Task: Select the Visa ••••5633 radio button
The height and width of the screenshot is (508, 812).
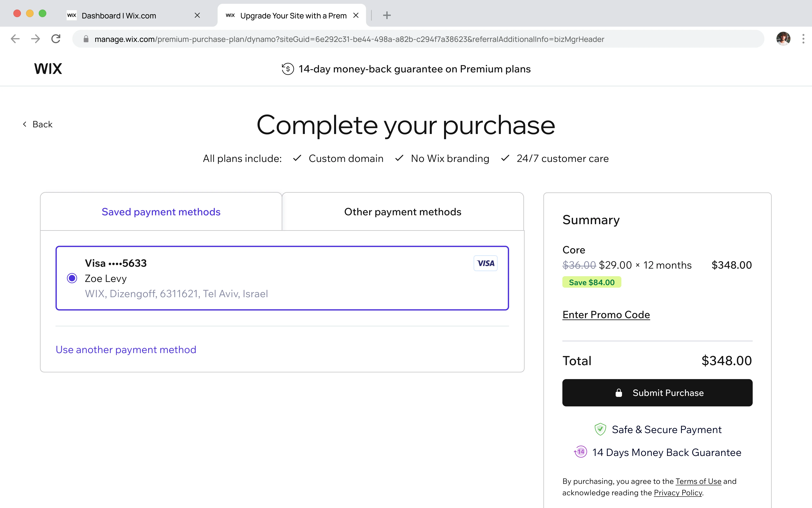Action: [72, 278]
